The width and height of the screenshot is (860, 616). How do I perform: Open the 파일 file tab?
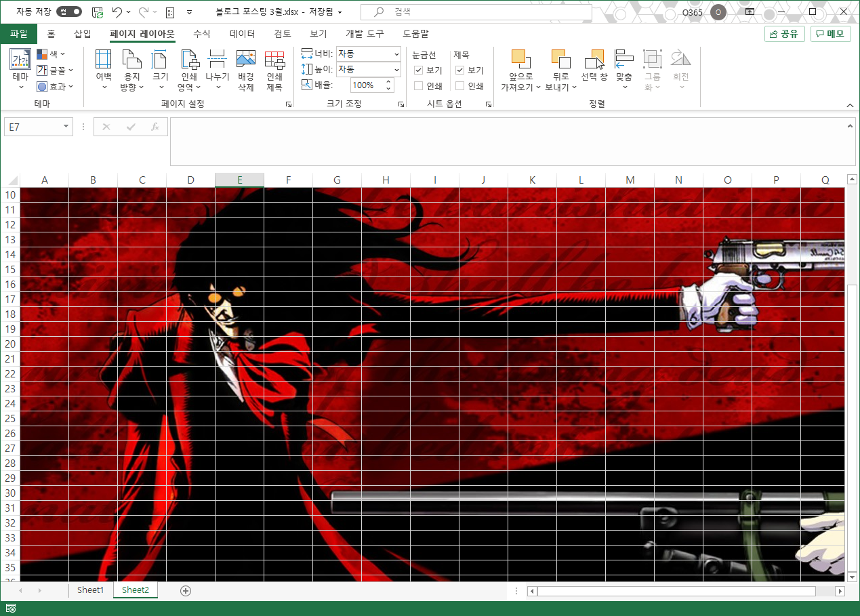(19, 33)
